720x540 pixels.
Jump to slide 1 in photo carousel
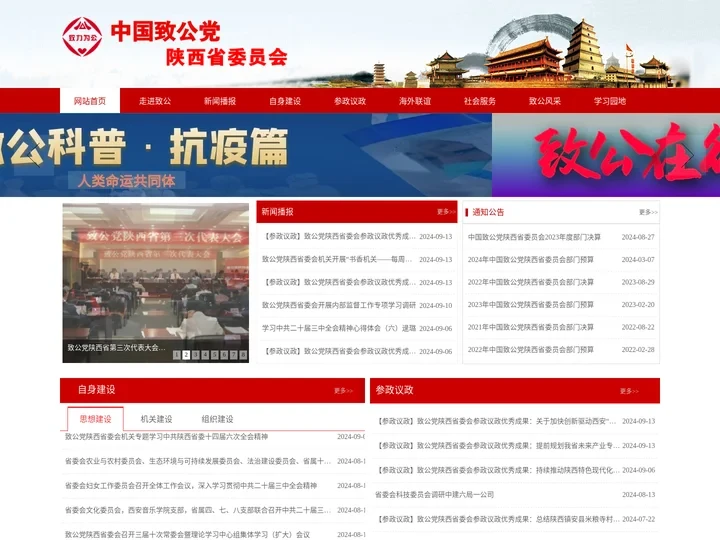click(177, 354)
